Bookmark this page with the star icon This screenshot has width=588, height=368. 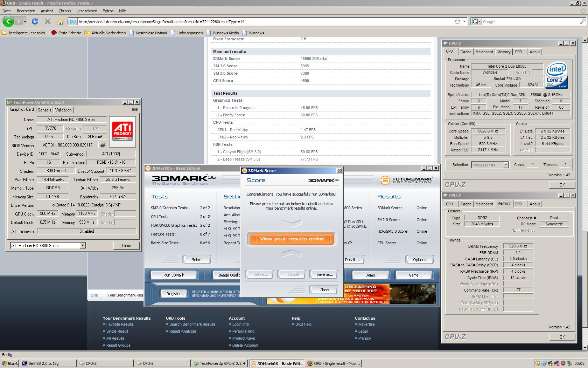[x=457, y=21]
